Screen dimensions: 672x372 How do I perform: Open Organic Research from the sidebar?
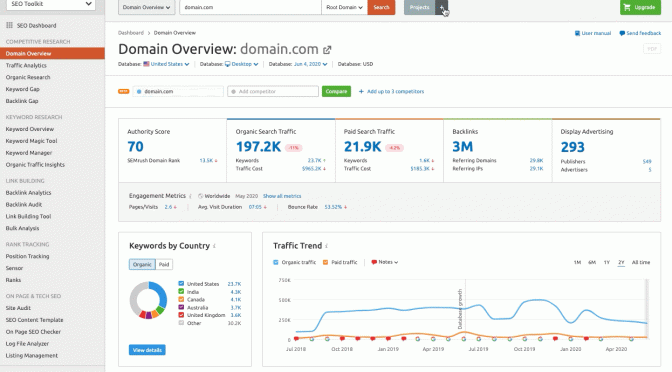[28, 77]
